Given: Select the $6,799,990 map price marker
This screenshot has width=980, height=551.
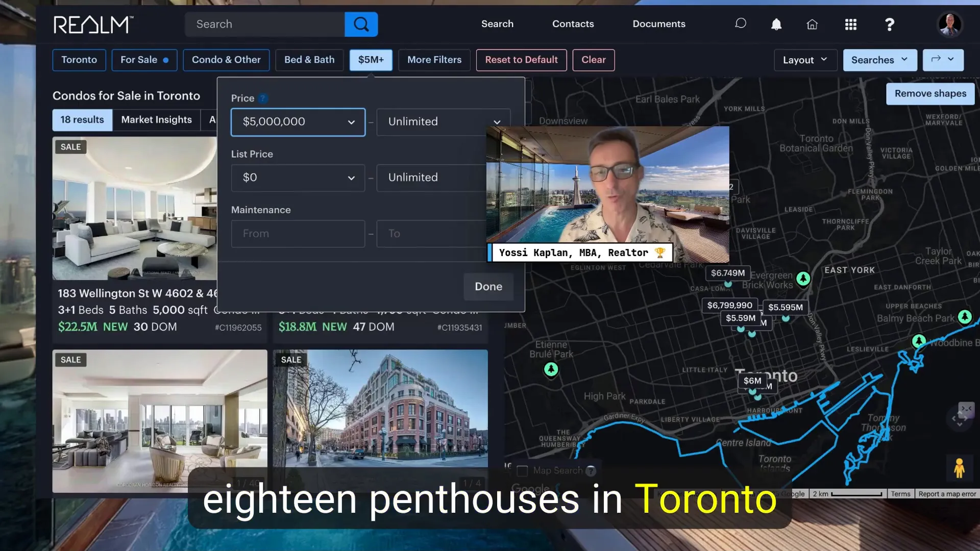Looking at the screenshot, I should 729,305.
